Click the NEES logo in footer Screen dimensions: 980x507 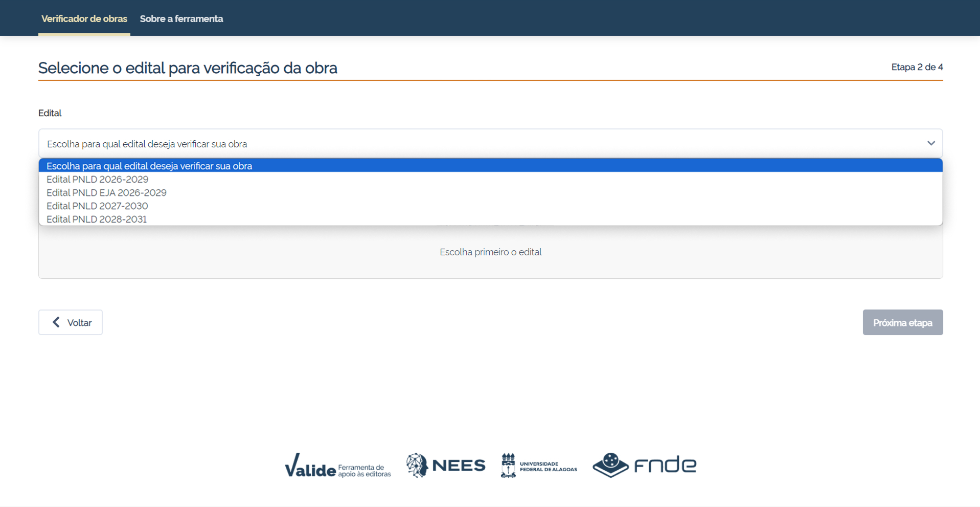(x=446, y=465)
